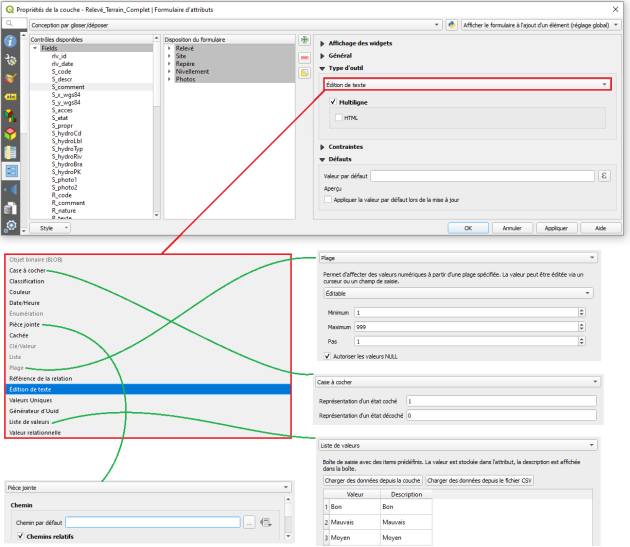630x547 pixels.
Task: Click the Chemin par défaut input field
Action: (x=153, y=522)
